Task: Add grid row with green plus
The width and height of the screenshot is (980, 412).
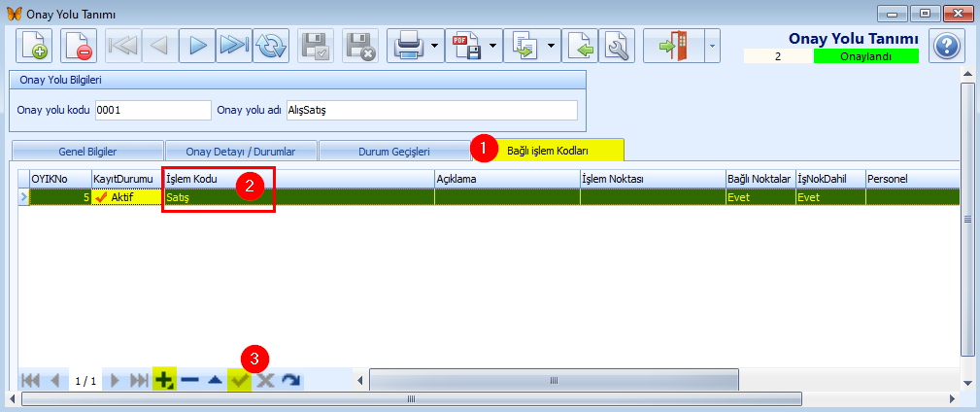Action: 164,380
